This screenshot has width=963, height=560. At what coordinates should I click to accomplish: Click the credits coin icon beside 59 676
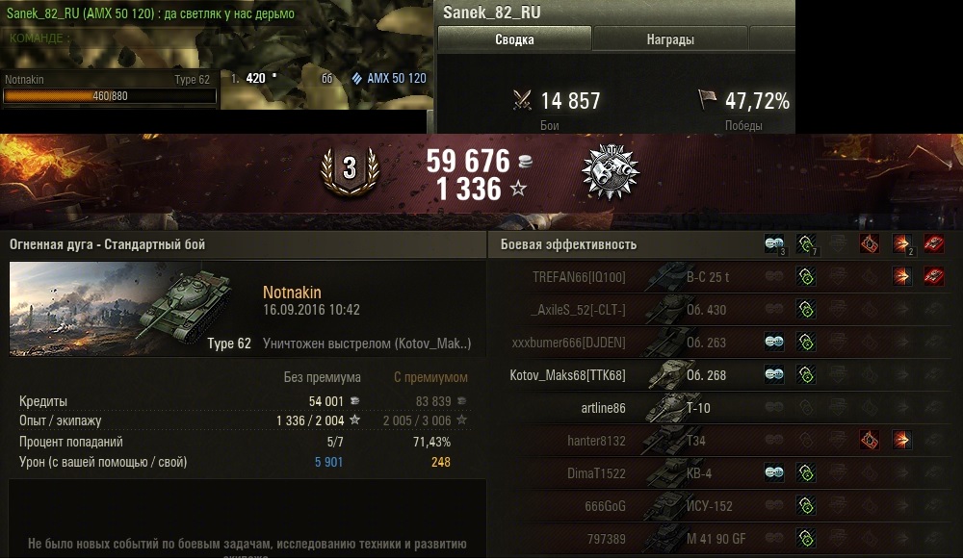[525, 162]
